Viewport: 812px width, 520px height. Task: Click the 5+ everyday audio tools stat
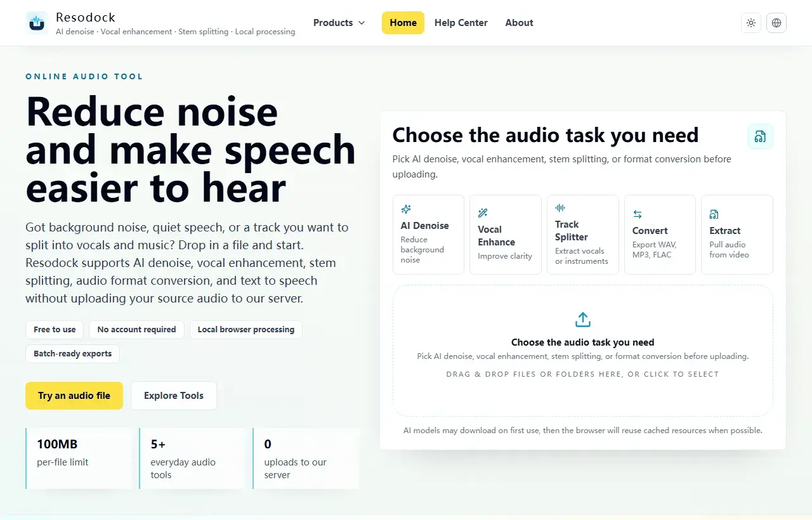point(192,458)
